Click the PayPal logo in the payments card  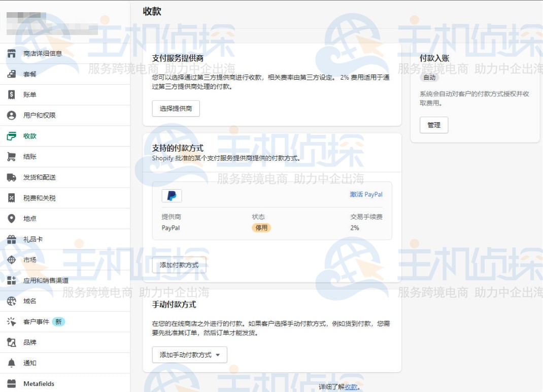pos(171,195)
